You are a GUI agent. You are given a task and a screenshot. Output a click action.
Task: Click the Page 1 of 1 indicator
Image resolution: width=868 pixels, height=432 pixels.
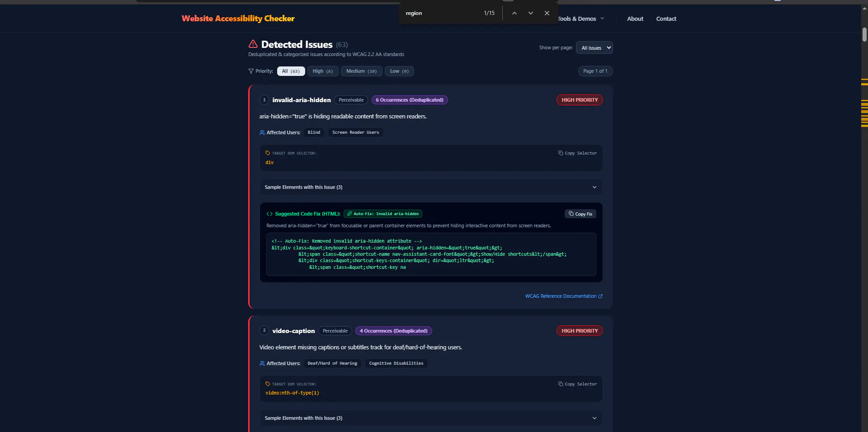[595, 71]
